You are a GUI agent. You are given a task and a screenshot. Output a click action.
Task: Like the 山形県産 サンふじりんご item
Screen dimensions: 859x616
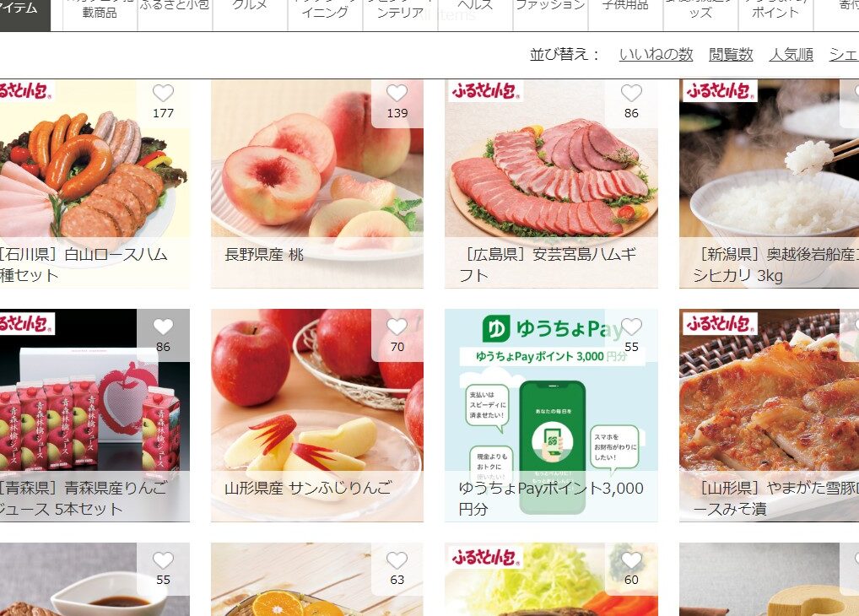pos(397,327)
